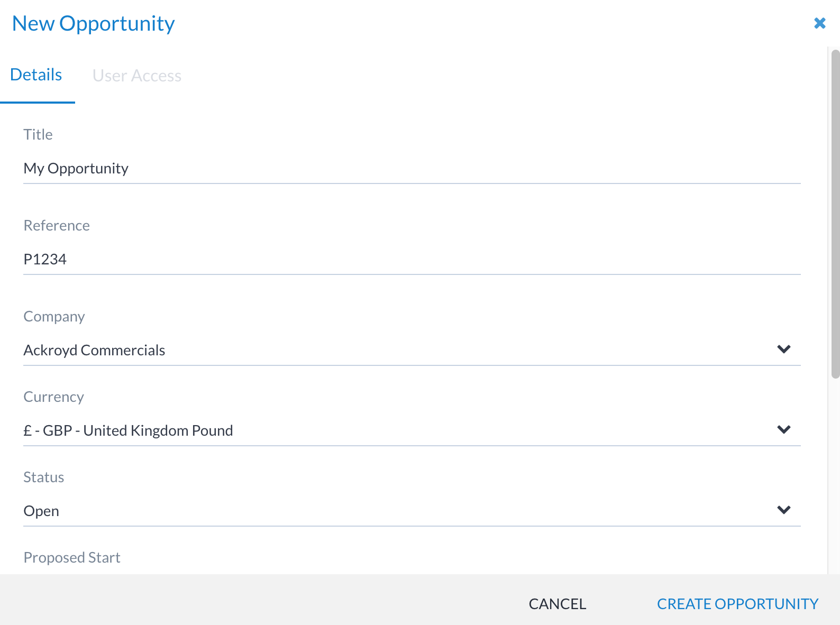Click the Status field chevron arrow

[783, 510]
